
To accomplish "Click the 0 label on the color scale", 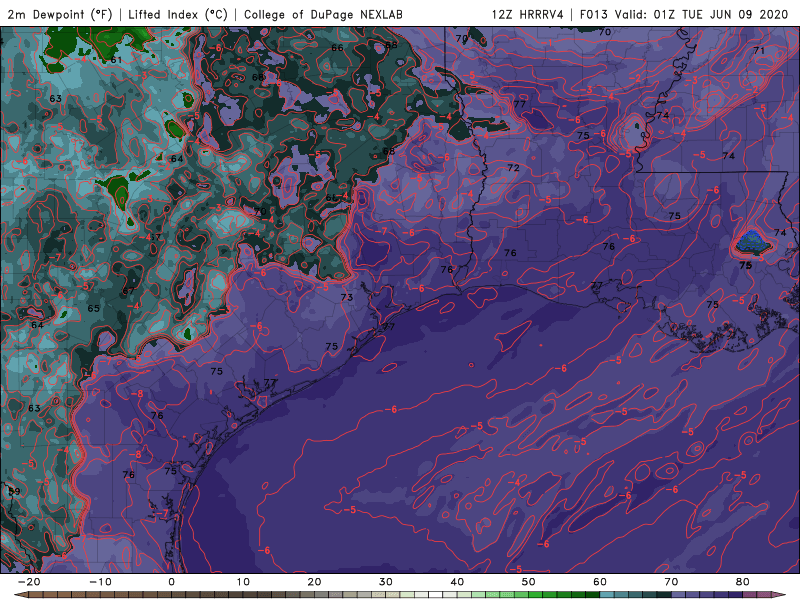I will pos(171,582).
